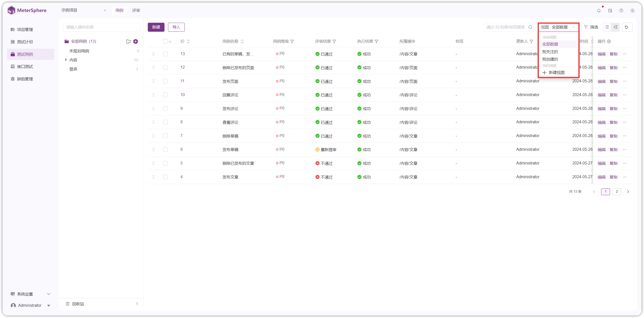Switch to list view mode icon
The height and width of the screenshot is (318, 644).
607,27
